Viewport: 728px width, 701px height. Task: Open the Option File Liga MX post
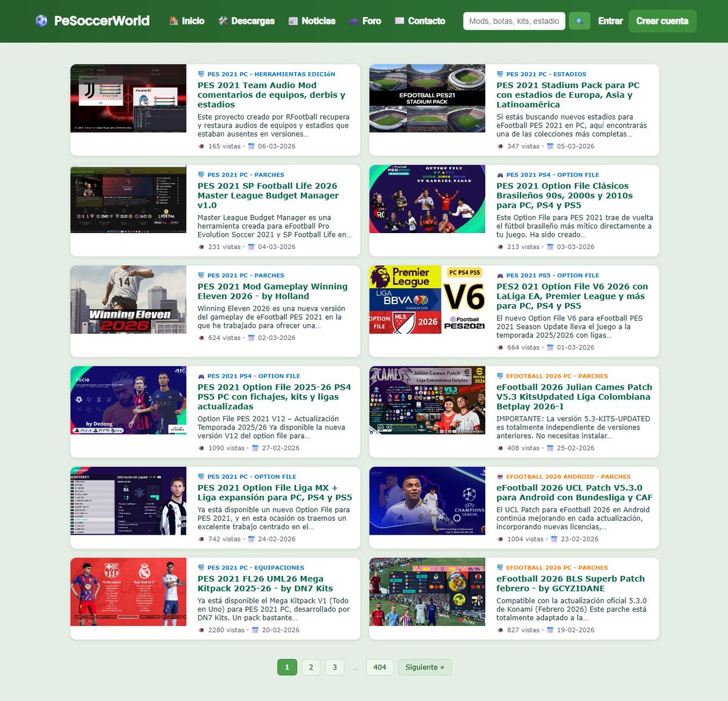click(275, 493)
